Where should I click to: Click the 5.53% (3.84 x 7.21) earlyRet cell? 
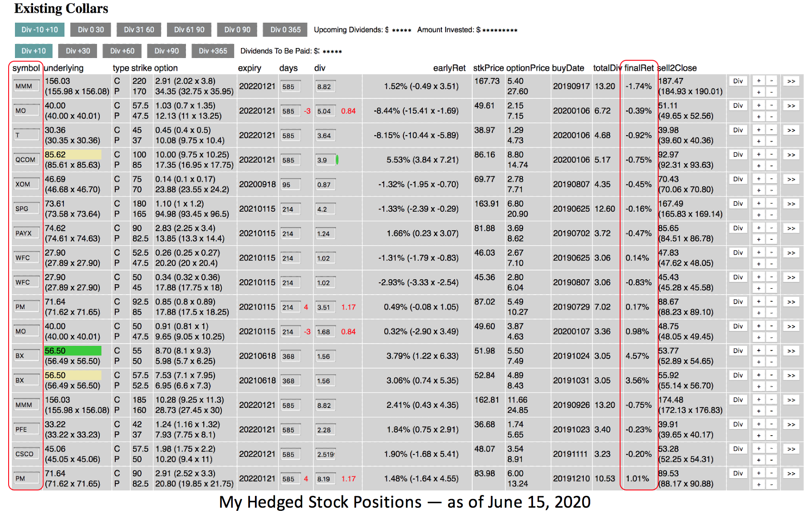click(x=422, y=160)
